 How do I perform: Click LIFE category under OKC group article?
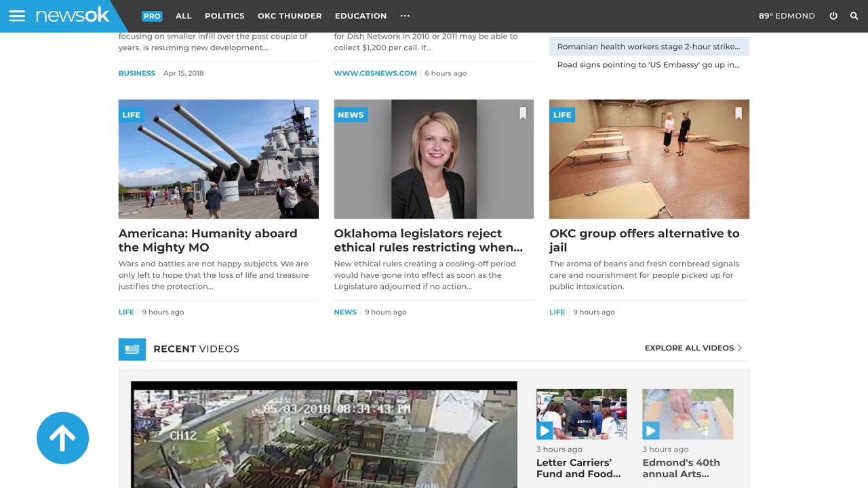(x=557, y=312)
